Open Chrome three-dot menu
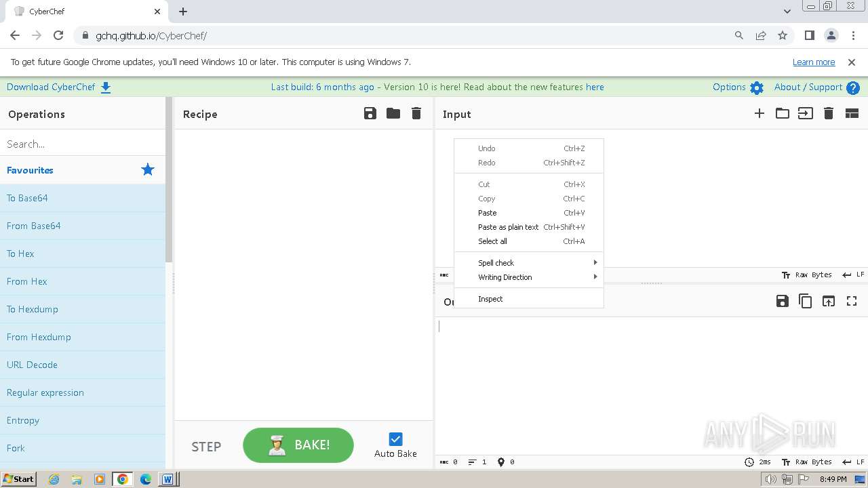868x488 pixels. [x=852, y=35]
